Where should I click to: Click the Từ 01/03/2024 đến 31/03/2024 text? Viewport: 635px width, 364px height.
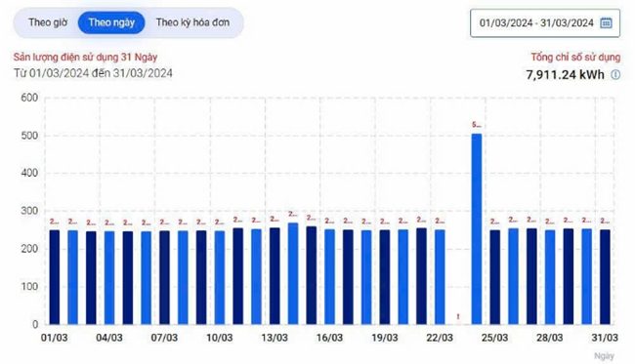(x=93, y=73)
